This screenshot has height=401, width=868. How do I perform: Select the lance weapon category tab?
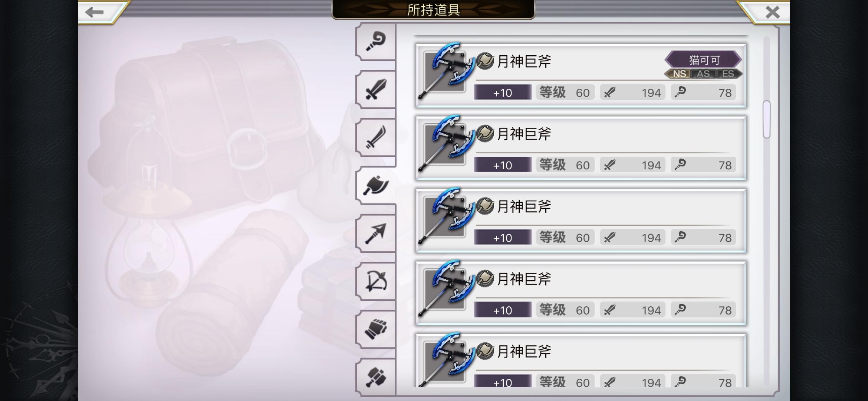tap(375, 233)
